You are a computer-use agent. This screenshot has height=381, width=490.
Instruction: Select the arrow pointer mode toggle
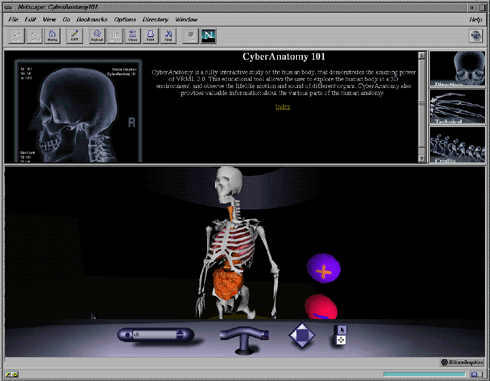tap(342, 330)
